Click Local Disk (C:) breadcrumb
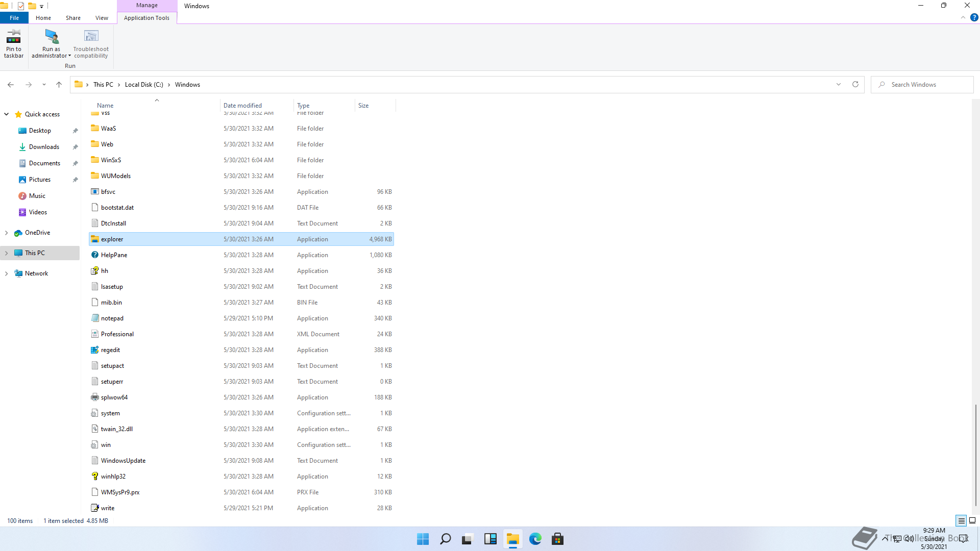Viewport: 980px width, 551px height. [144, 85]
